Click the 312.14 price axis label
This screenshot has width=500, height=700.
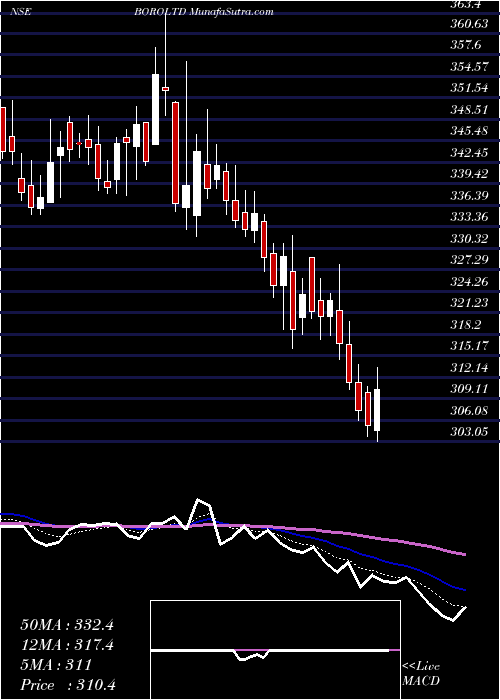(x=469, y=367)
